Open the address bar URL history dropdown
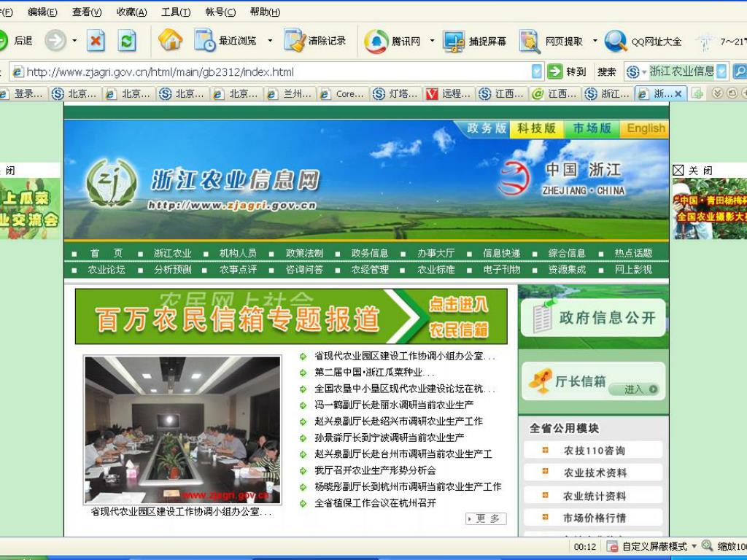 [537, 72]
